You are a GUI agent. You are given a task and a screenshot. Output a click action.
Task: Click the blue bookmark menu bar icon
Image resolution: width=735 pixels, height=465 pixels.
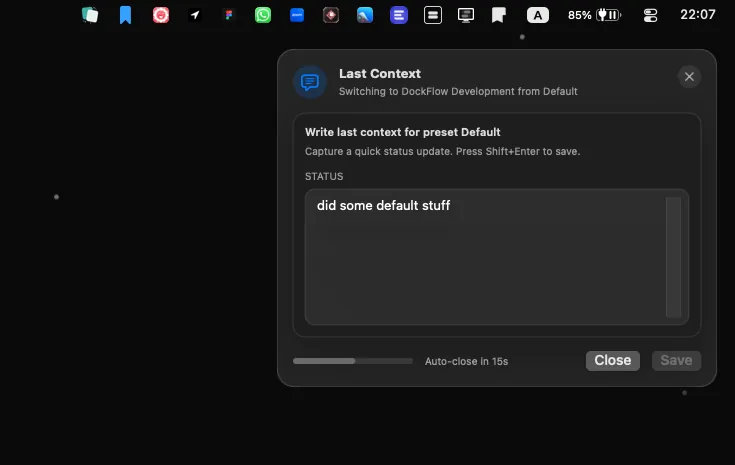125,15
